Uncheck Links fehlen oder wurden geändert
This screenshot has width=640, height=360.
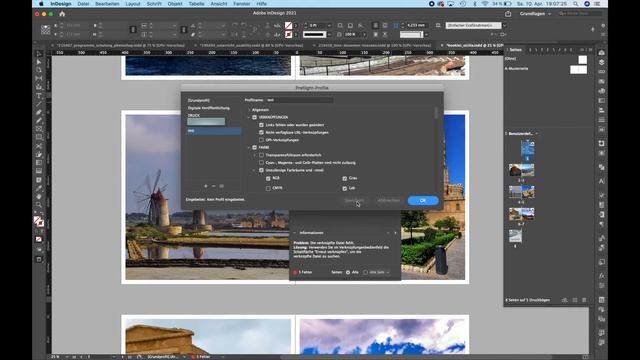pyautogui.click(x=262, y=125)
